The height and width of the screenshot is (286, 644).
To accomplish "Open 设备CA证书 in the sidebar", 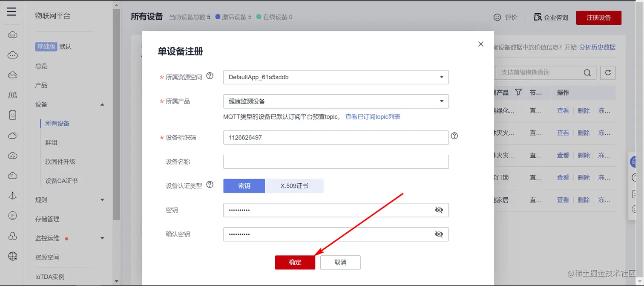I will (61, 181).
